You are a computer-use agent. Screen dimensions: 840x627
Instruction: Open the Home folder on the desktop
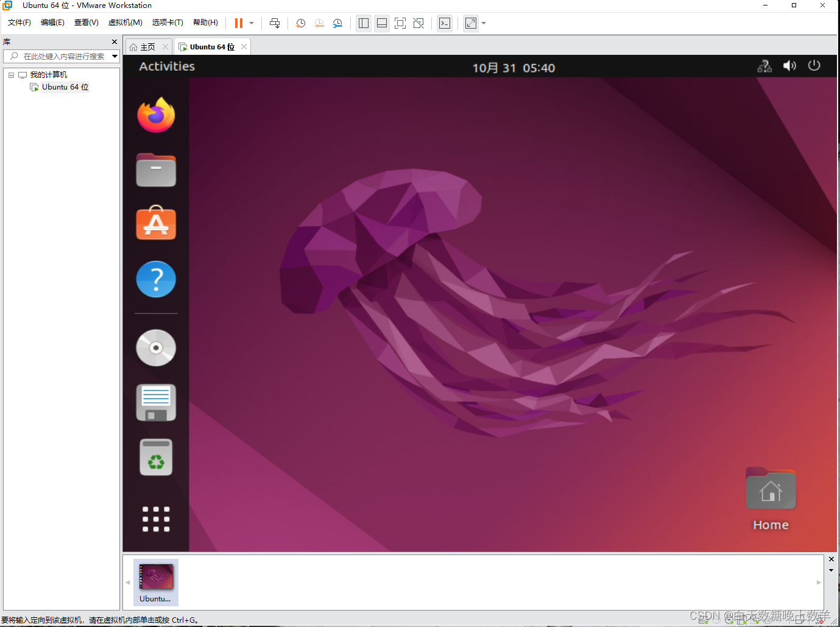(x=771, y=499)
